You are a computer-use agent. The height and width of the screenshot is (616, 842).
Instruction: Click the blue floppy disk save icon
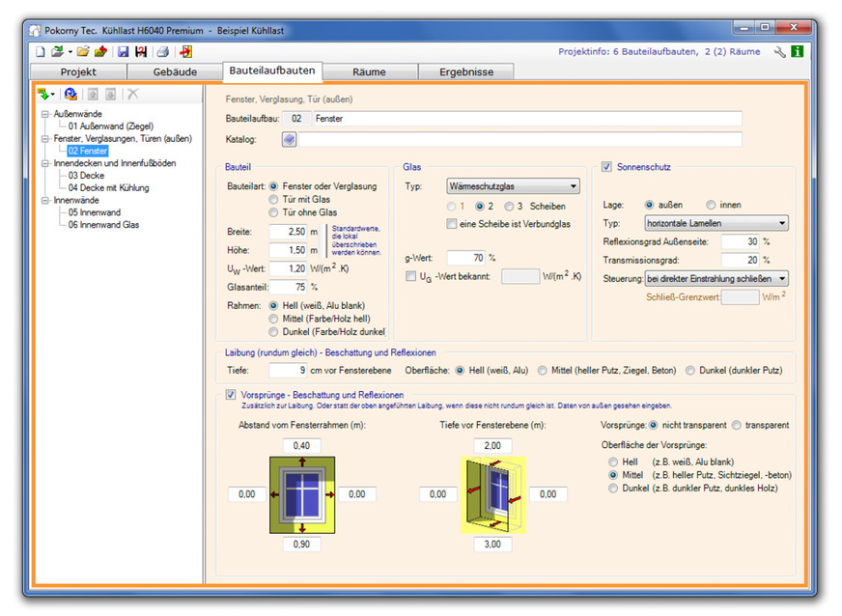(123, 51)
